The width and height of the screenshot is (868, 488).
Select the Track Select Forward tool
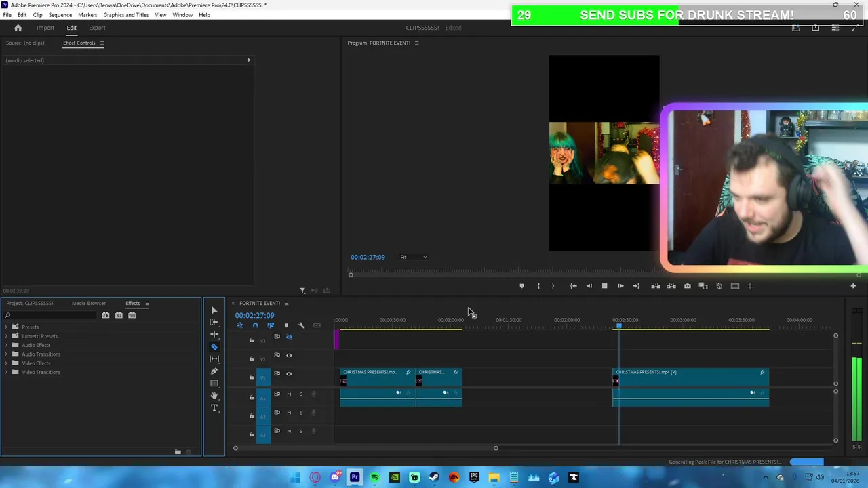pyautogui.click(x=214, y=323)
